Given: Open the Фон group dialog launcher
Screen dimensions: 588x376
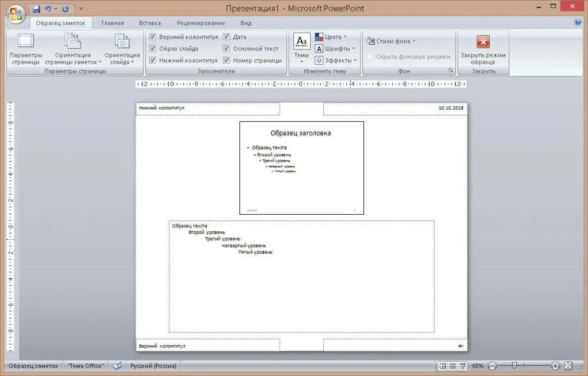Looking at the screenshot, I should (x=451, y=71).
